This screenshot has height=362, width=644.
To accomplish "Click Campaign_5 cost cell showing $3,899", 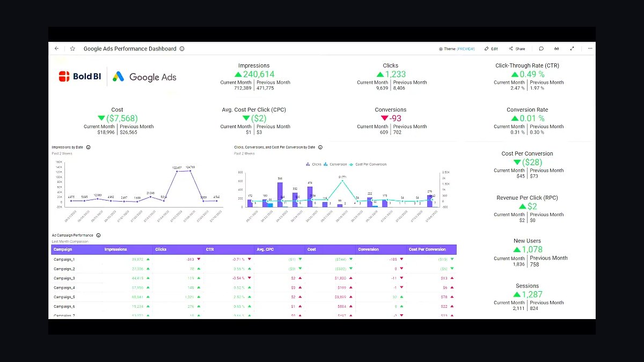I will 341,297.
